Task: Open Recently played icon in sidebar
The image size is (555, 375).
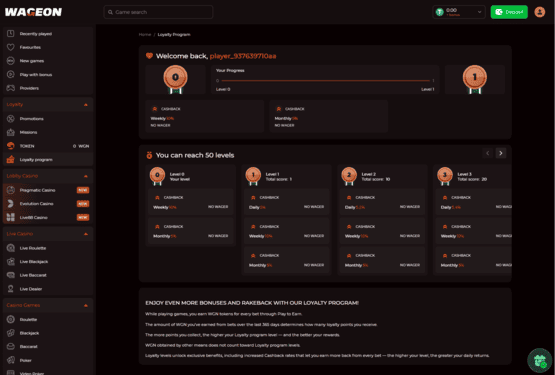Action: point(11,34)
